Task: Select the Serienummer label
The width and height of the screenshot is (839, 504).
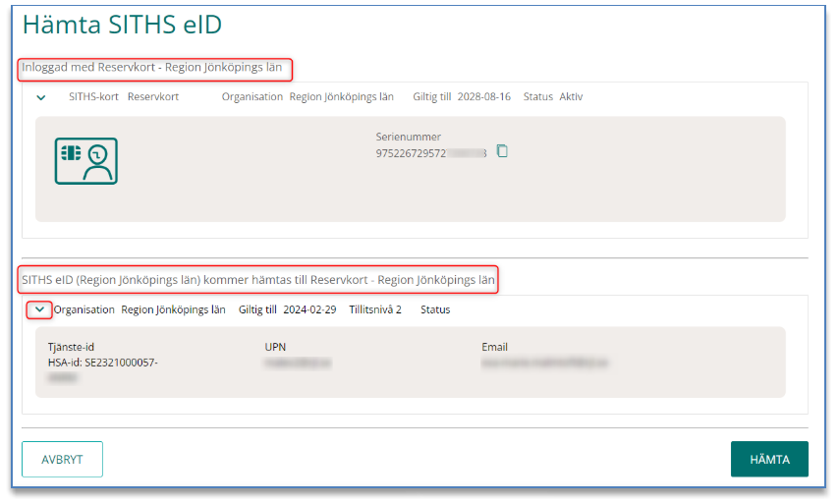Action: [408, 137]
